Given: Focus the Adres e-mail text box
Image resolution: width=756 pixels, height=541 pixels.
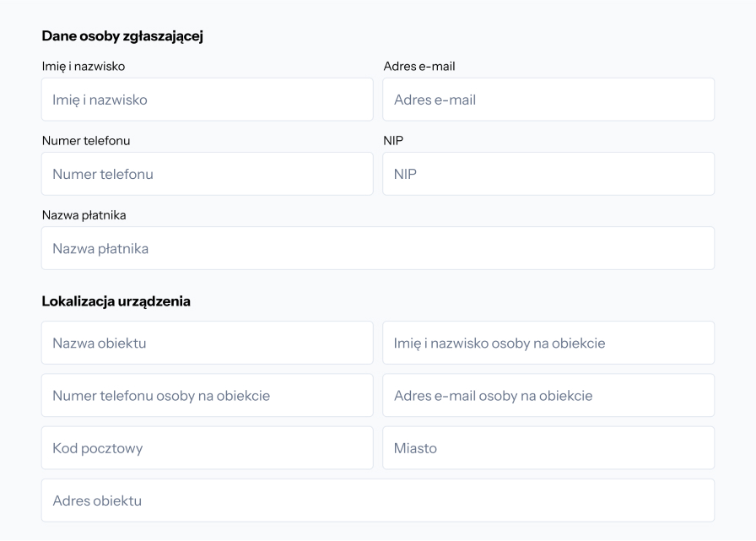Looking at the screenshot, I should [x=548, y=100].
